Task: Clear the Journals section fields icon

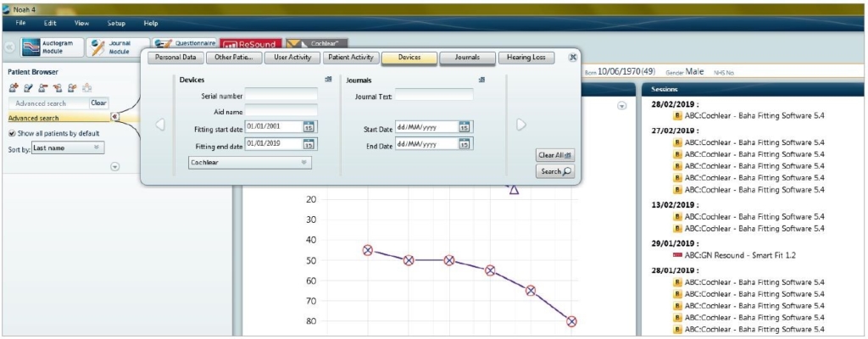Action: 481,80
